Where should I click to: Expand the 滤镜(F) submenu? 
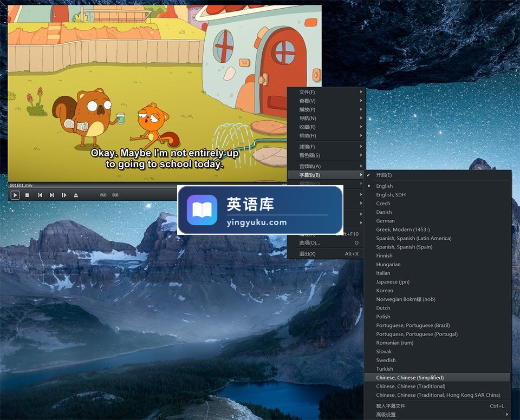(x=326, y=147)
